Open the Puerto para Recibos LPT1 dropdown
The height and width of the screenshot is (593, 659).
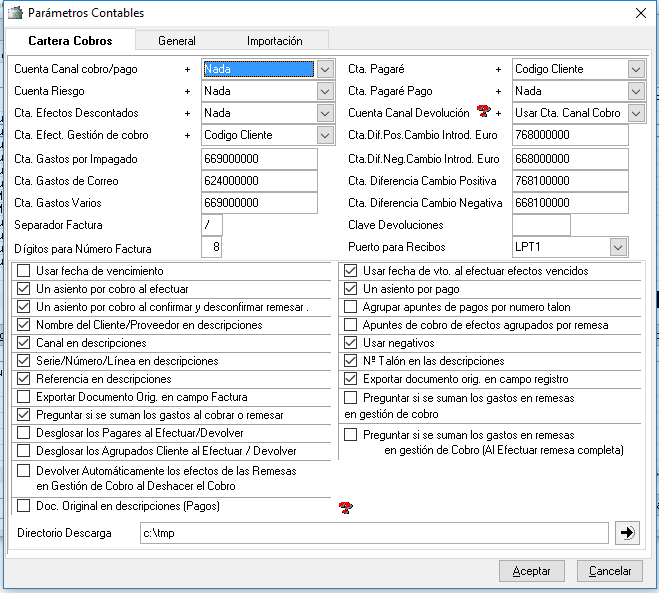tap(618, 247)
